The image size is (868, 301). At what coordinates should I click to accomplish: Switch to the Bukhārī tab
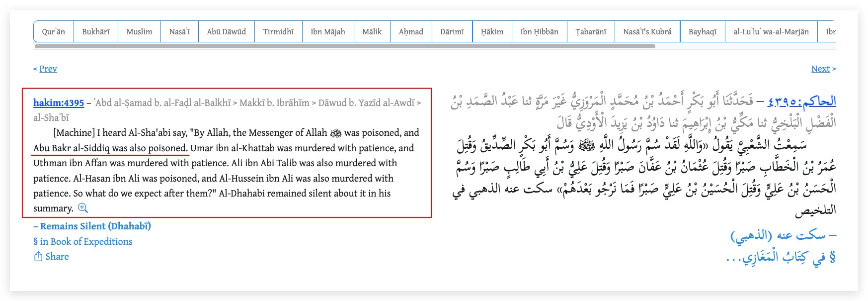pos(95,31)
